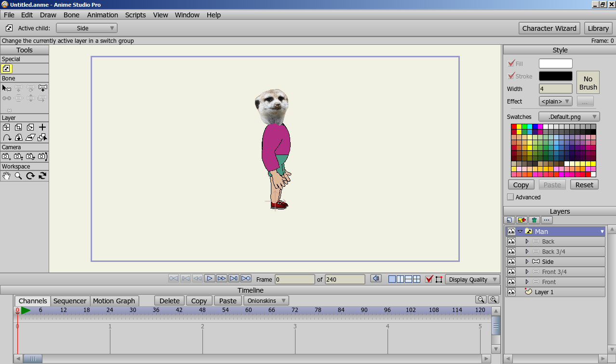Image resolution: width=616 pixels, height=364 pixels.
Task: Switch to single-view layout icon
Action: [392, 279]
